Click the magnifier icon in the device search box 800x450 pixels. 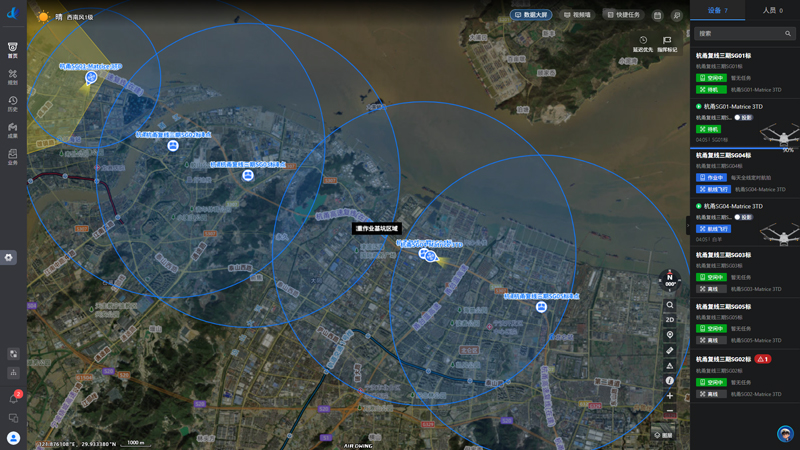[x=788, y=34]
